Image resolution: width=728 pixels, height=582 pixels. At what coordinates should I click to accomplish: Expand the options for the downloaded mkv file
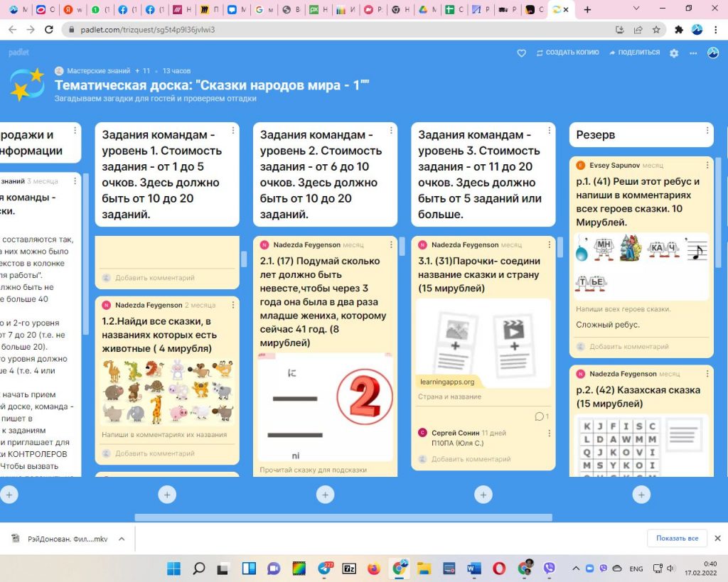(121, 539)
